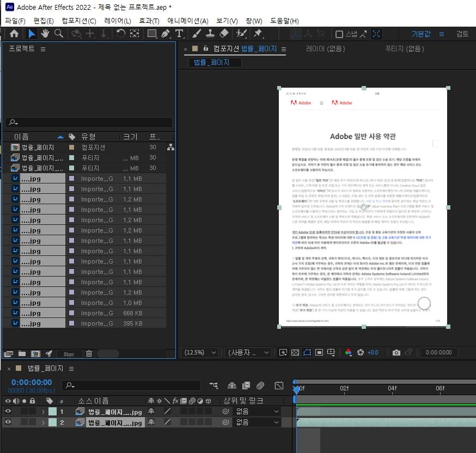Select the Roto Brush tool
This screenshot has height=453, width=476.
[241, 33]
